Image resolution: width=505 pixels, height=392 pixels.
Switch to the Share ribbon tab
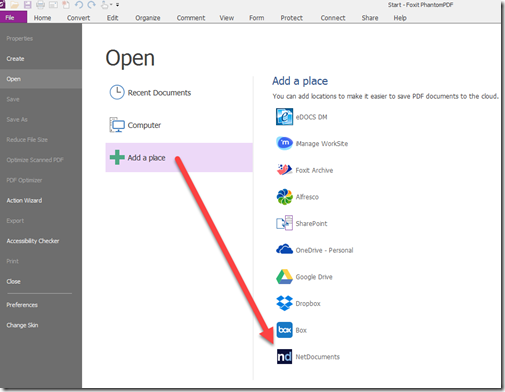tap(370, 18)
